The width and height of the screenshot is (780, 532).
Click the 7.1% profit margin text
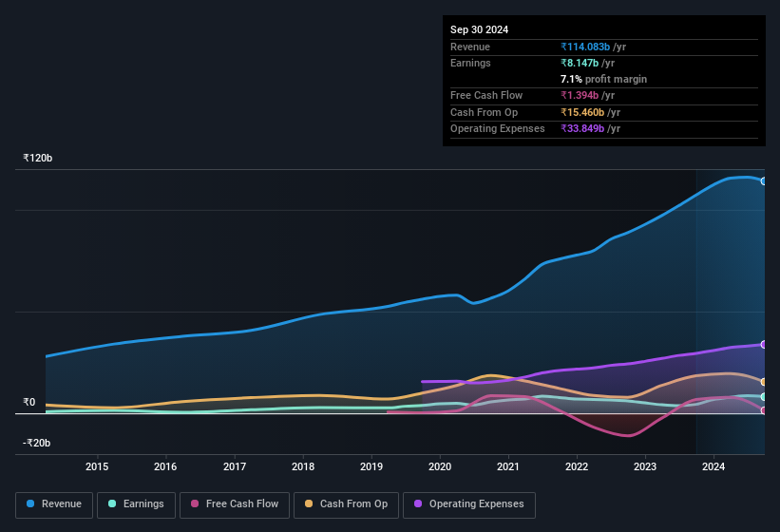[x=604, y=79]
